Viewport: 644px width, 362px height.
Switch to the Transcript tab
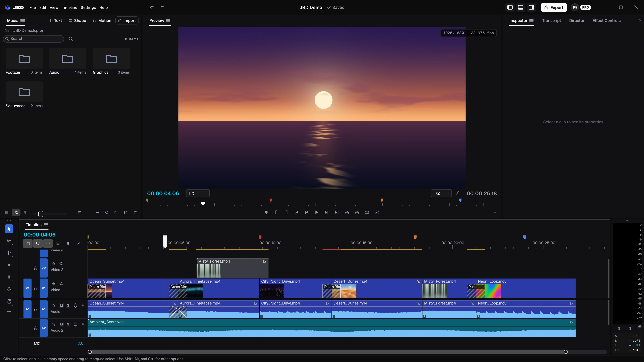coord(551,20)
